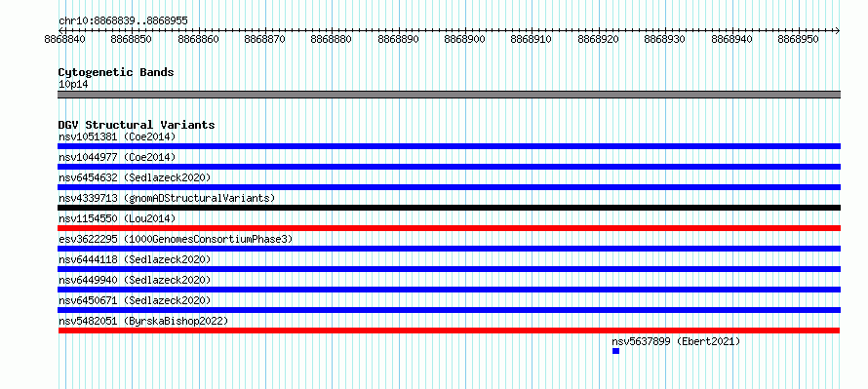This screenshot has height=389, width=868.
Task: Click the nsv6444118 (Sedlazeck2020) bar
Action: [449, 269]
